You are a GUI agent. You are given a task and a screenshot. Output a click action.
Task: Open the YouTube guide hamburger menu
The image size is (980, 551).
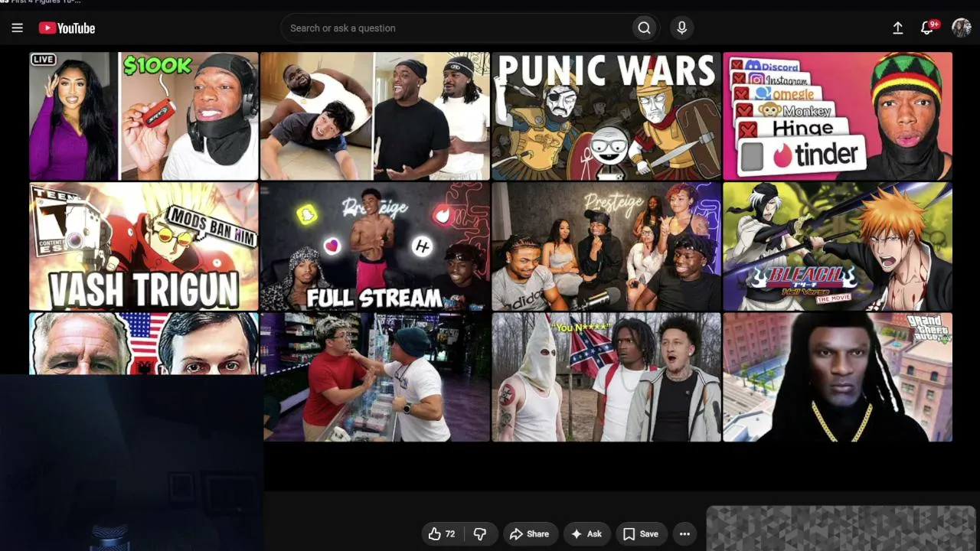[x=18, y=28]
